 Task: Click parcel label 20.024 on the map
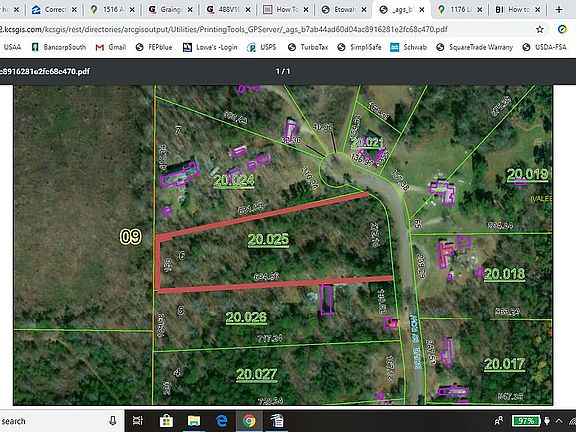click(x=234, y=180)
